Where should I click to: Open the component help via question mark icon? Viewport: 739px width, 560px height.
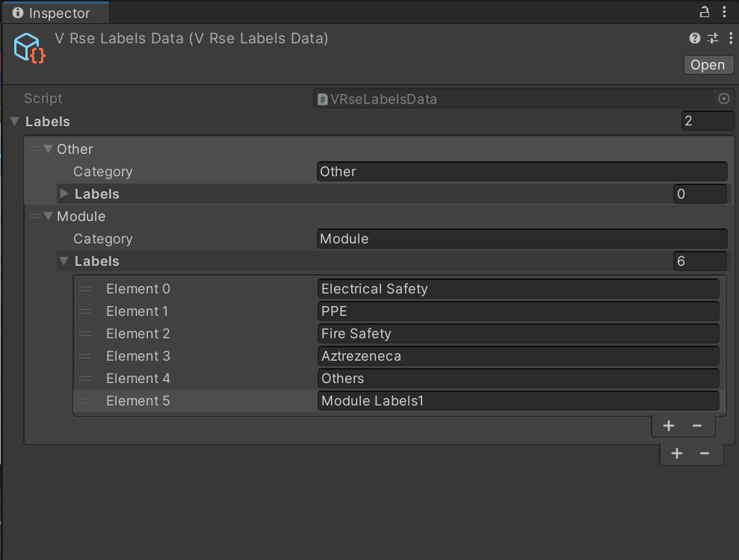694,38
